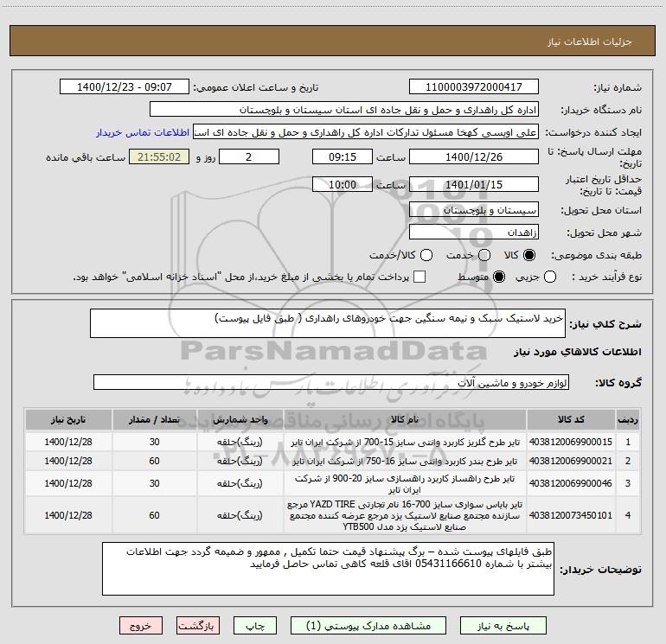Click the remaining time countdown 21:55:02

(159, 156)
